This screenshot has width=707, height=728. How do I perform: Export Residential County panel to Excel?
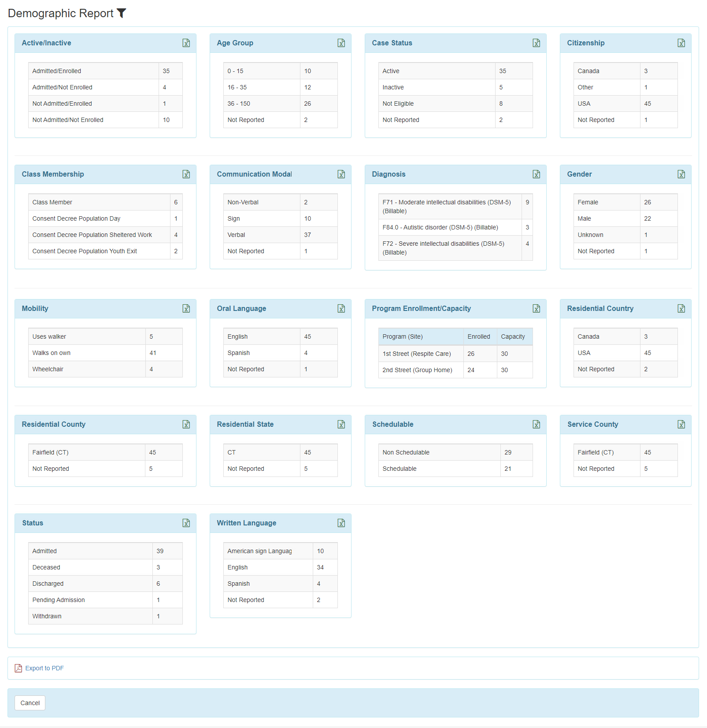pos(186,425)
